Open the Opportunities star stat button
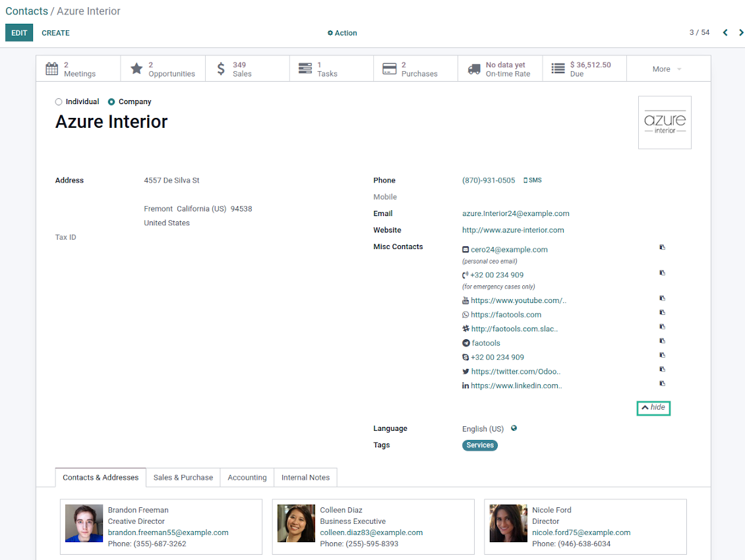 pos(162,69)
